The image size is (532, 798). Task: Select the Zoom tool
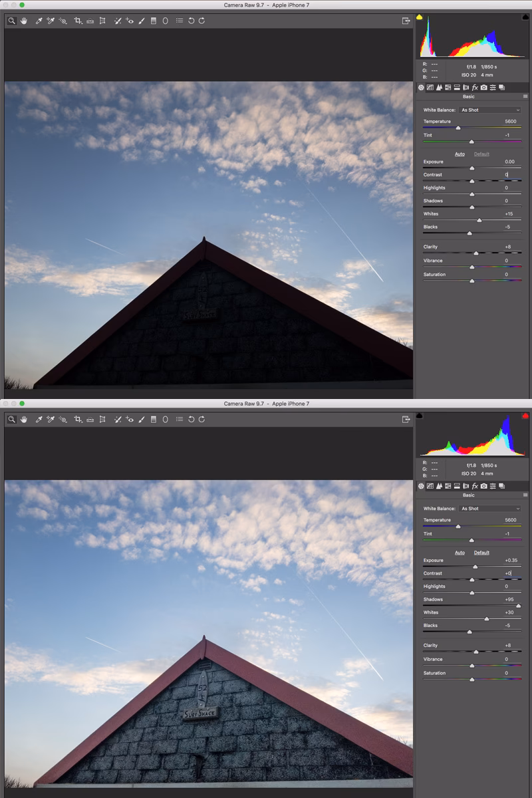pos(11,21)
